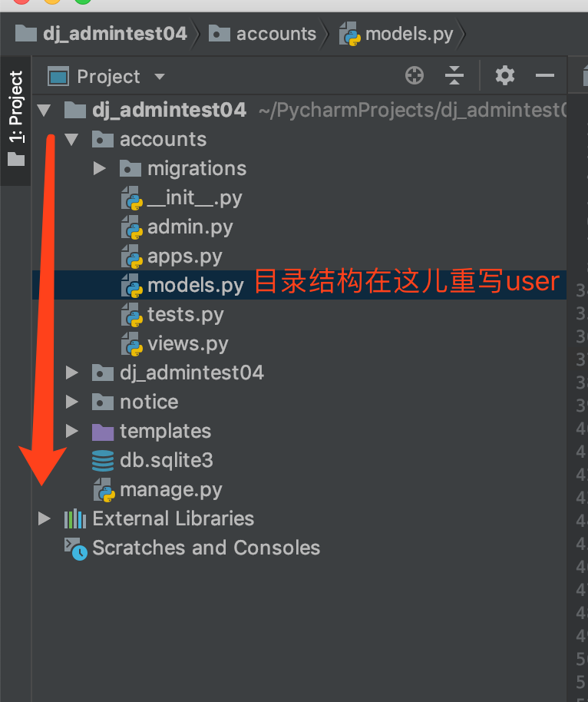Click dj_admintest04 breadcrumb root
The height and width of the screenshot is (702, 588).
click(x=101, y=34)
